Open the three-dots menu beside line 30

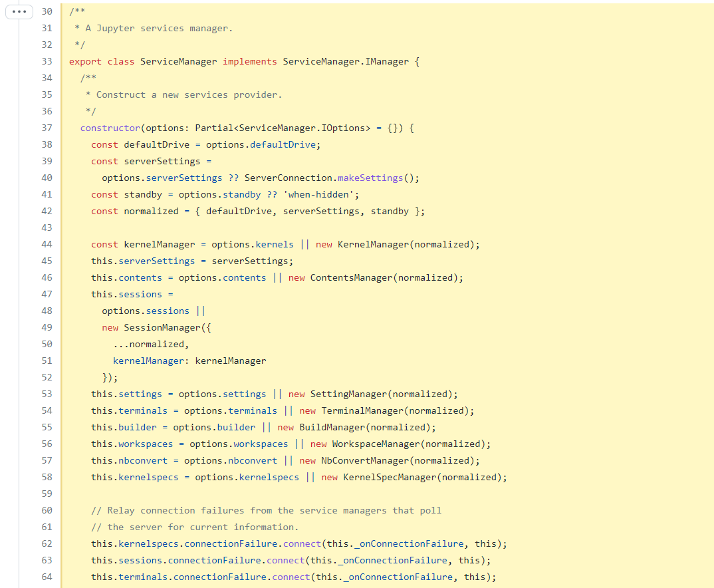(19, 11)
